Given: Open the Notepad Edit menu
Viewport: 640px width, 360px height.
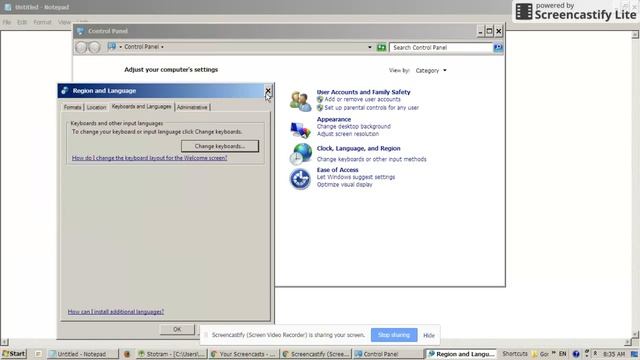Looking at the screenshot, I should [x=22, y=22].
